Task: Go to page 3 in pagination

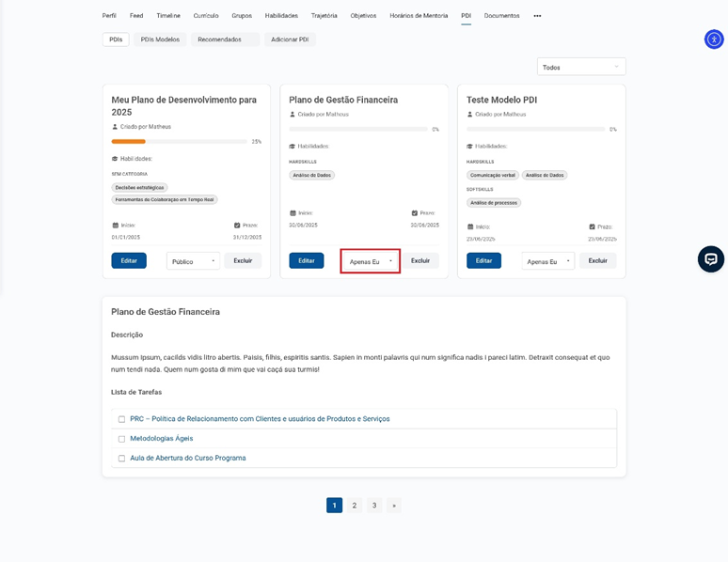Action: pos(374,506)
